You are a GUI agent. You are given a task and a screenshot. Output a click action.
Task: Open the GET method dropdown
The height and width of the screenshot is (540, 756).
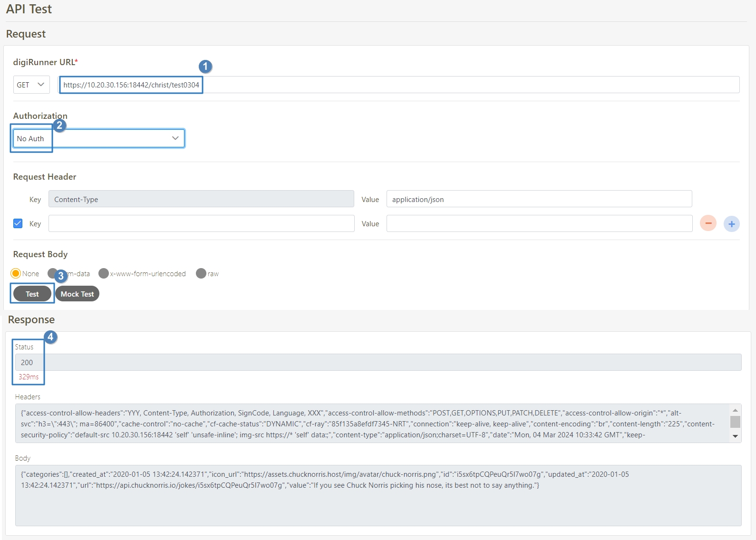31,85
